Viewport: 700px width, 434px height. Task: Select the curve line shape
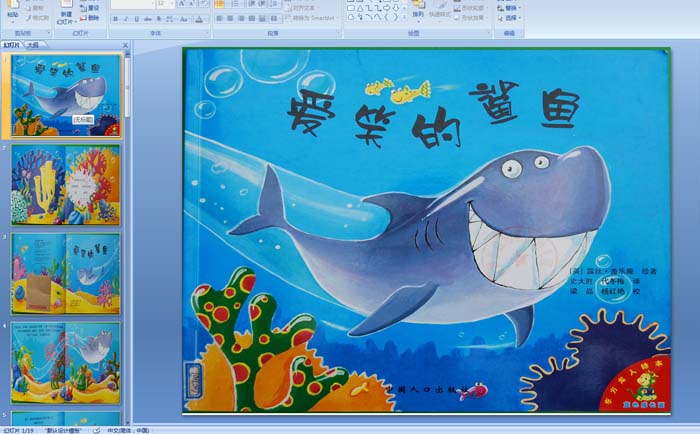378,17
